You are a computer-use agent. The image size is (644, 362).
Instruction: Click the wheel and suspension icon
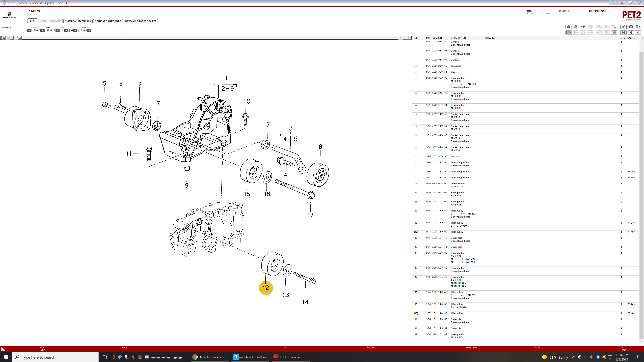tap(576, 27)
